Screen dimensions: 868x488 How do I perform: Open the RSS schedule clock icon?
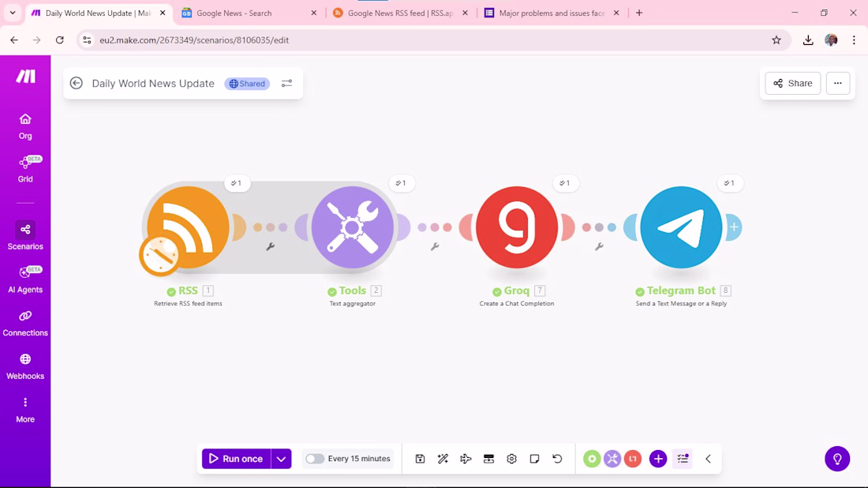[x=159, y=255]
